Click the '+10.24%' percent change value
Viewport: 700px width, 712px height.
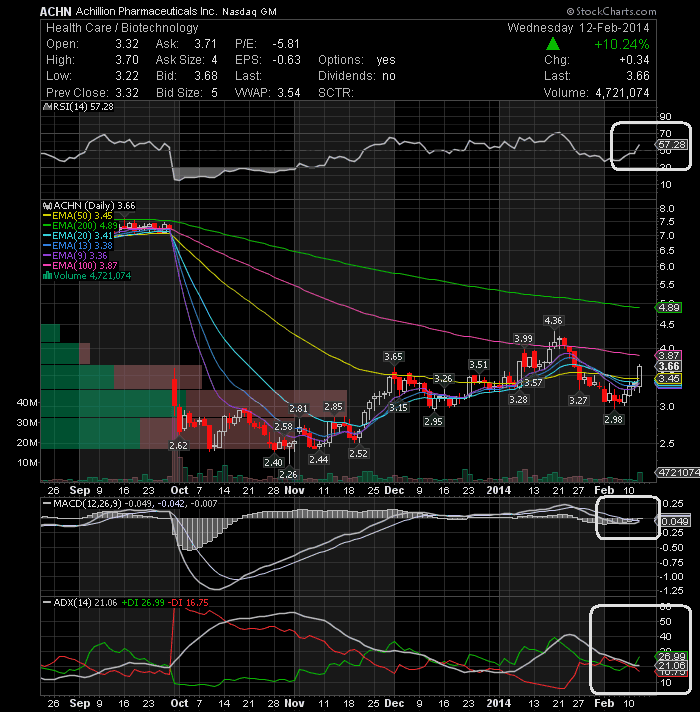[x=621, y=44]
